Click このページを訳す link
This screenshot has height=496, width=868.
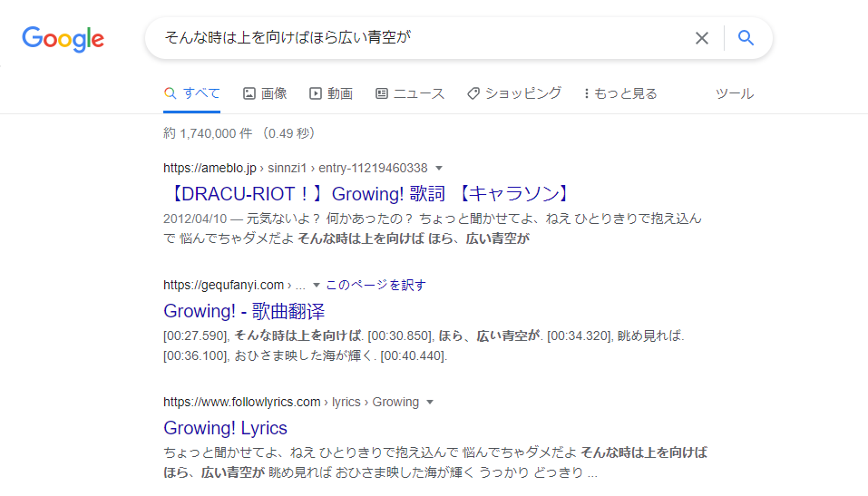coord(375,285)
